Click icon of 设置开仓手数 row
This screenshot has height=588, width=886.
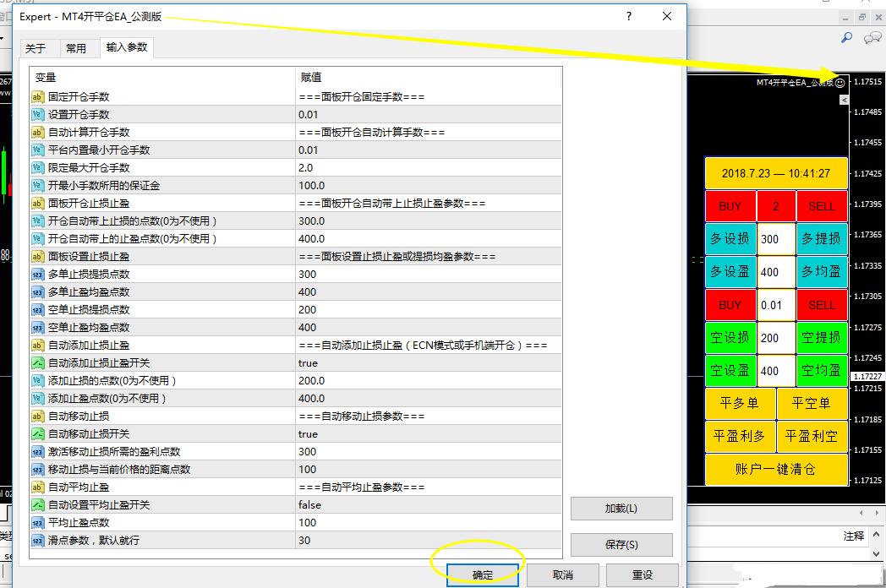[38, 115]
